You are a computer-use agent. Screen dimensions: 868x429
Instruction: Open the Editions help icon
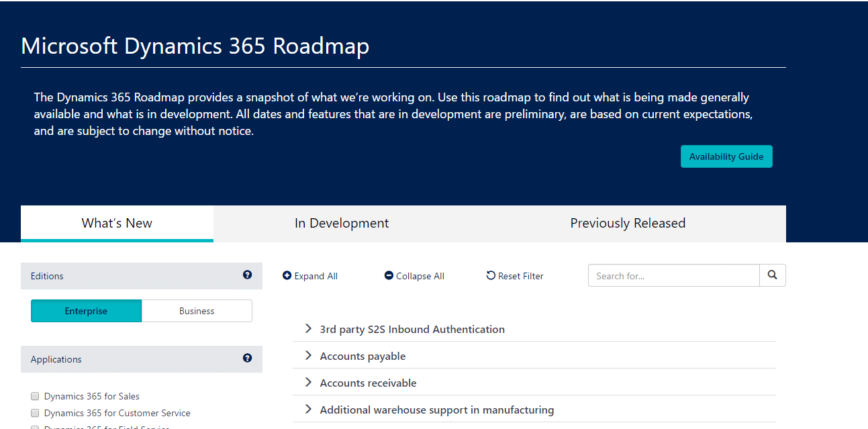pos(247,275)
